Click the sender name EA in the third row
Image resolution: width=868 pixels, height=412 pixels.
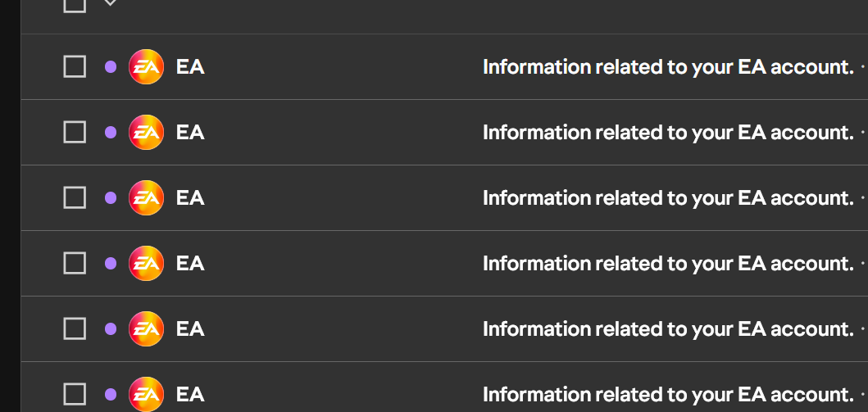pos(190,198)
